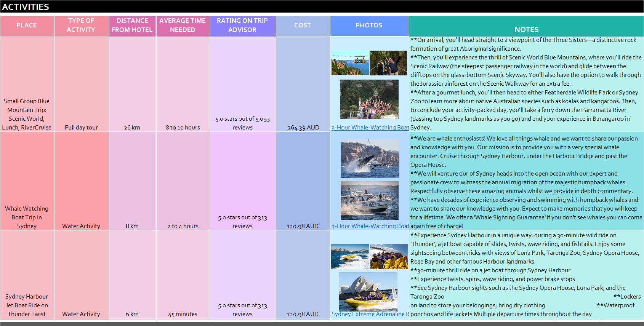644x326 pixels.
Task: Click the RATING ON TRIP ADVISOR header
Action: [x=242, y=25]
